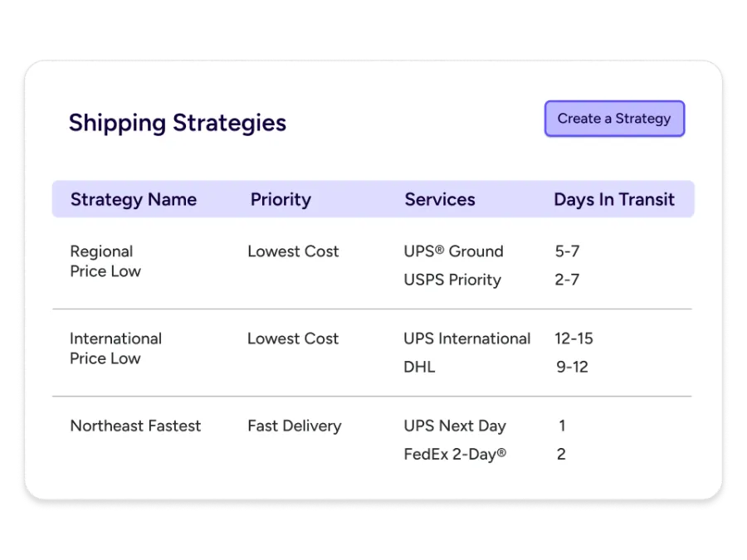Image resolution: width=747 pixels, height=560 pixels.
Task: Select the UPS Next Day service
Action: pos(455,426)
